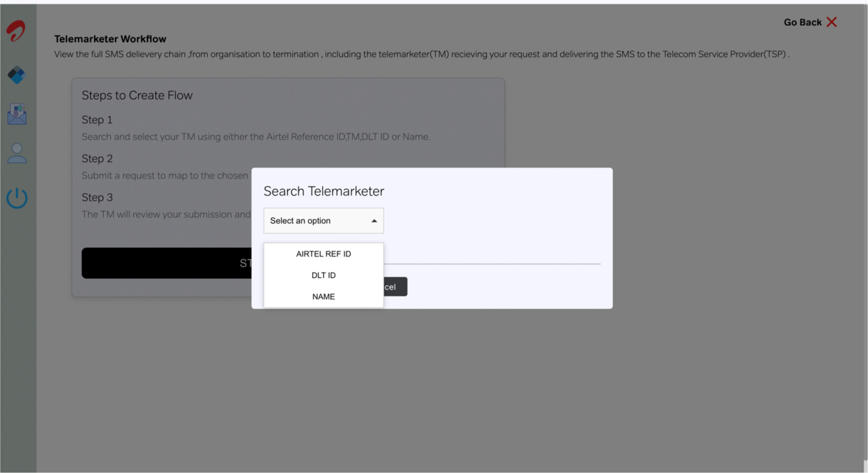Click the Telemarketer Workflow heading
This screenshot has height=473, width=868.
coord(110,39)
